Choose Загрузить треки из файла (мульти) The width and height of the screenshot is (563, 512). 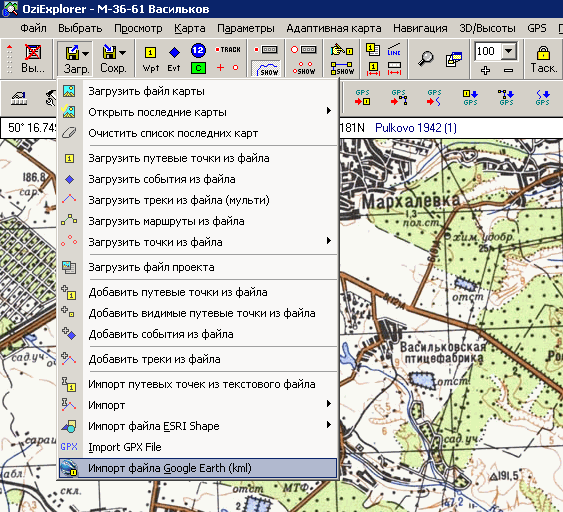pos(198,200)
